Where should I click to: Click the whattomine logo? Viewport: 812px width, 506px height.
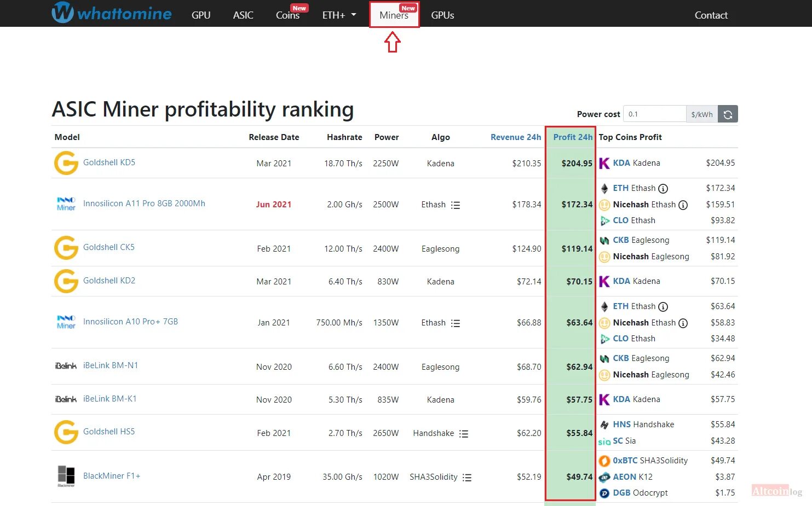point(112,13)
